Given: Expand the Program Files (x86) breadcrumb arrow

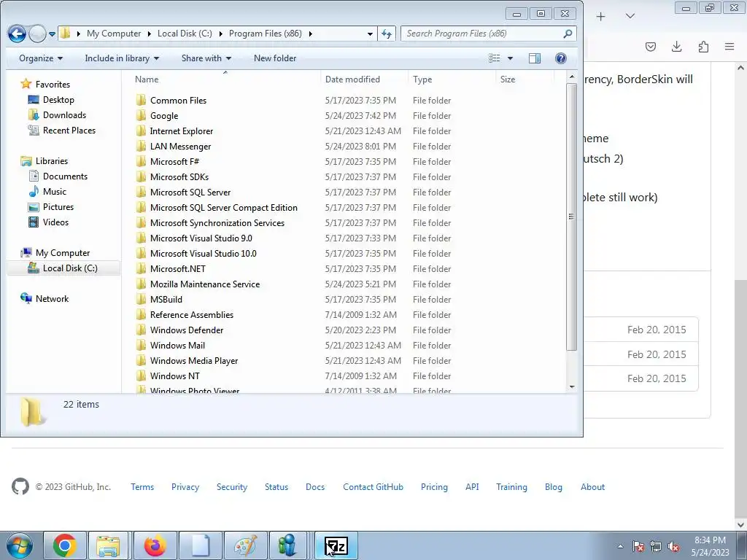Looking at the screenshot, I should point(311,34).
